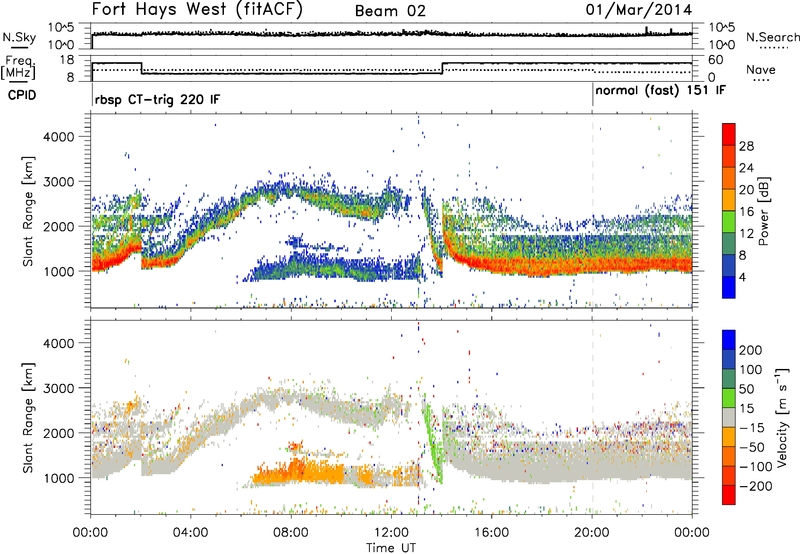This screenshot has width=800, height=554.
Task: Pick the top red Power color bar segment
Action: tap(729, 134)
